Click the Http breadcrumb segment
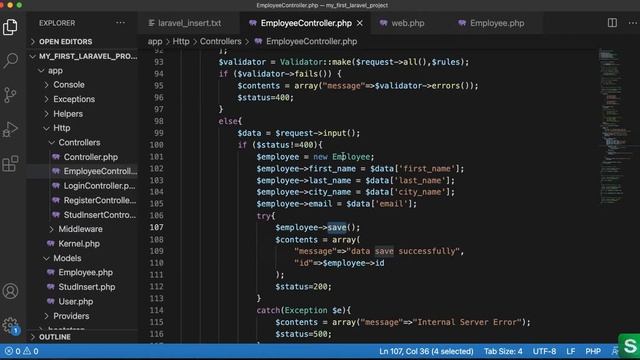The image size is (640, 360). 181,42
